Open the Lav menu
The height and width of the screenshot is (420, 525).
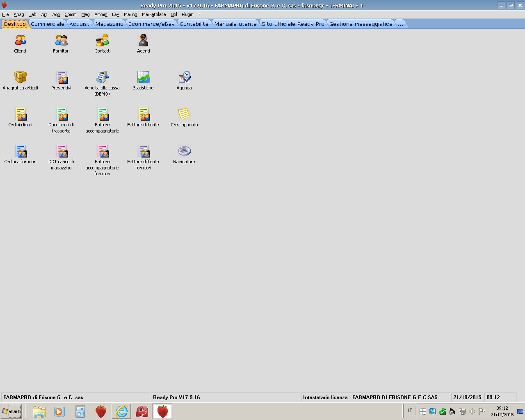(x=116, y=14)
